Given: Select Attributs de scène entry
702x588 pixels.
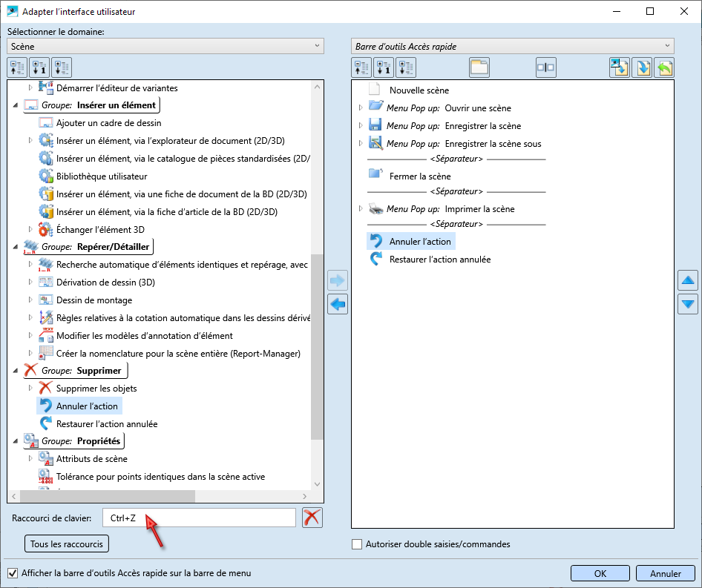Looking at the screenshot, I should click(x=92, y=459).
